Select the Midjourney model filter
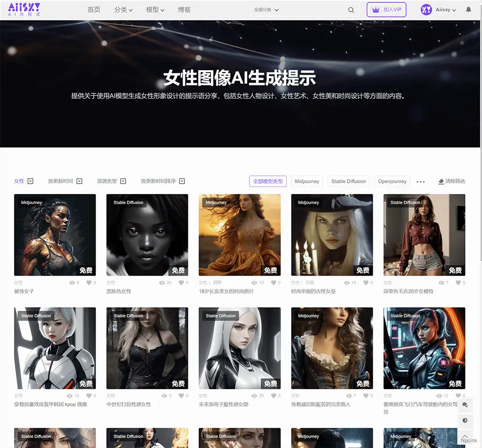Image resolution: width=482 pixels, height=448 pixels. pyautogui.click(x=307, y=181)
